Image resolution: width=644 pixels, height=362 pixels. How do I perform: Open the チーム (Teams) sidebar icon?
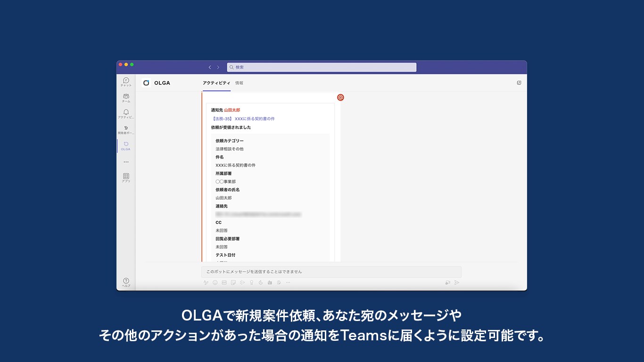coord(126,98)
